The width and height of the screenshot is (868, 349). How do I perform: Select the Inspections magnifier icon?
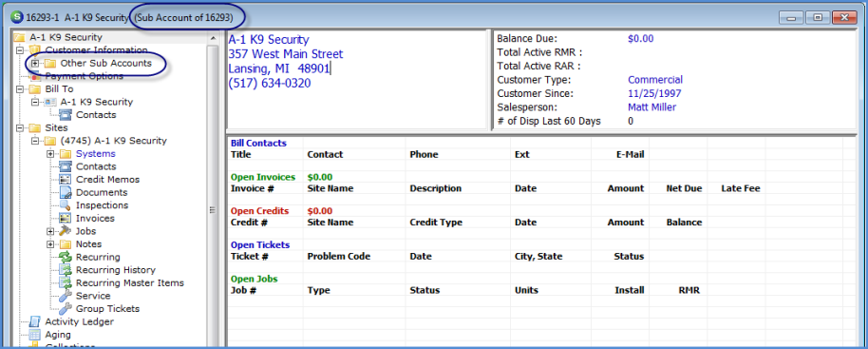[x=66, y=205]
